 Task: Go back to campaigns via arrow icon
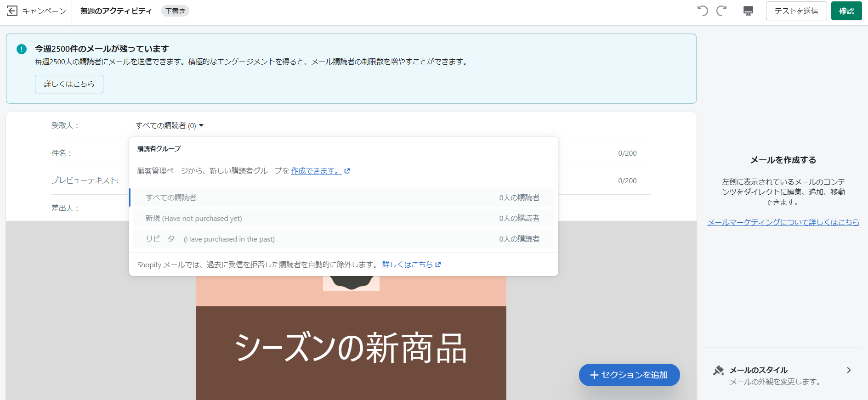(12, 11)
